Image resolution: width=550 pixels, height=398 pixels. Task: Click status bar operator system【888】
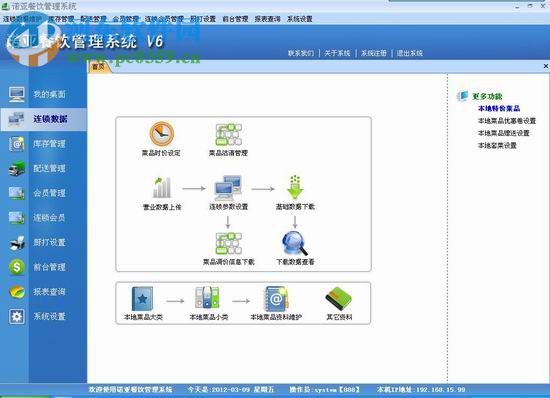click(x=325, y=390)
